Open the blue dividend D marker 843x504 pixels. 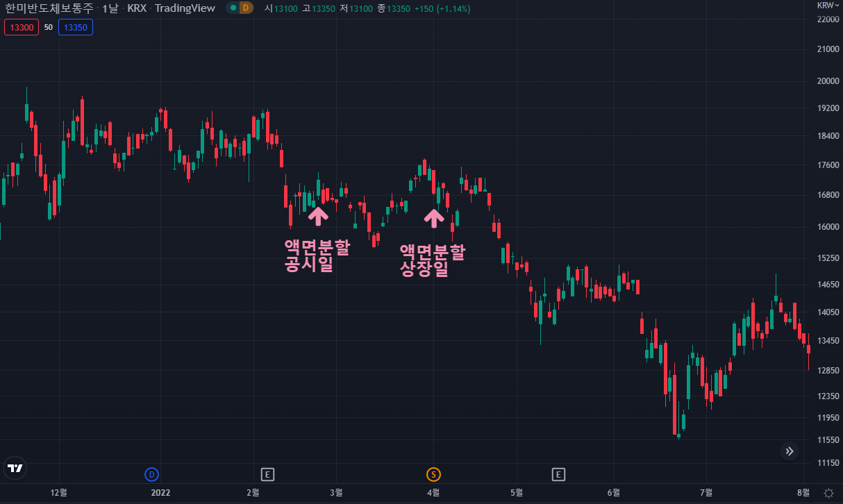pyautogui.click(x=151, y=475)
